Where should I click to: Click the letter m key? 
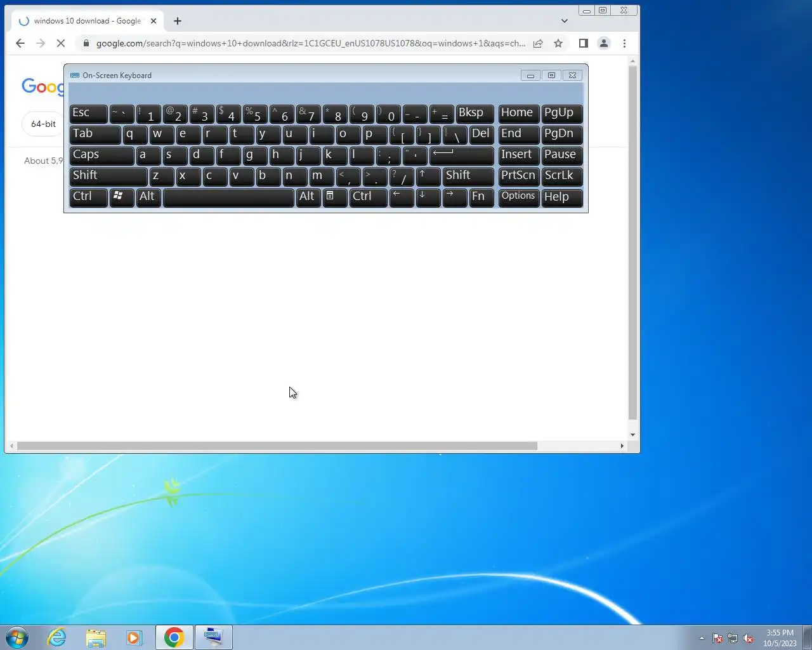click(x=322, y=176)
